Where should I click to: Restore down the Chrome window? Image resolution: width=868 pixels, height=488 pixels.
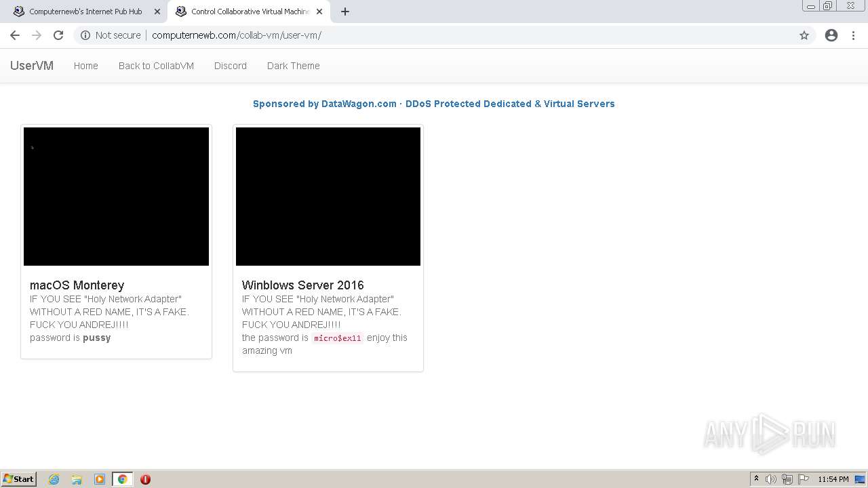click(828, 6)
